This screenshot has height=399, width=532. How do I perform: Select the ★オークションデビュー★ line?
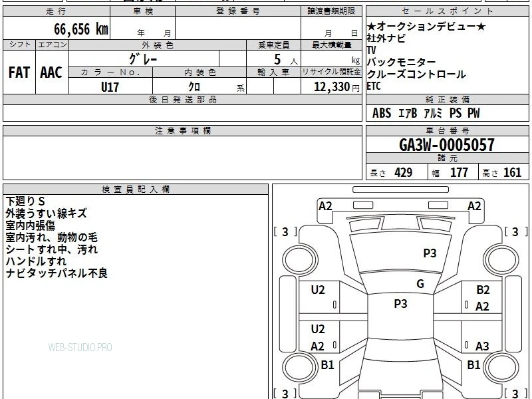pyautogui.click(x=426, y=27)
